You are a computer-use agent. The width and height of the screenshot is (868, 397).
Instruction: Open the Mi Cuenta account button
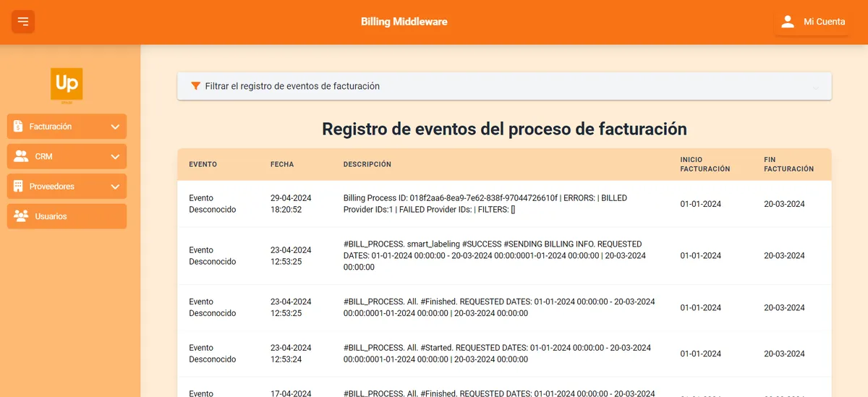812,22
